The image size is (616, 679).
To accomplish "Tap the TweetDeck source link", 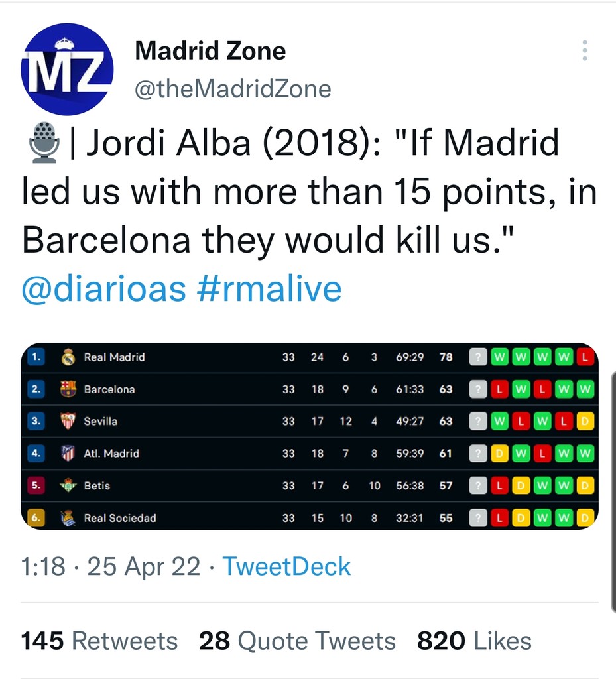I will 286,566.
